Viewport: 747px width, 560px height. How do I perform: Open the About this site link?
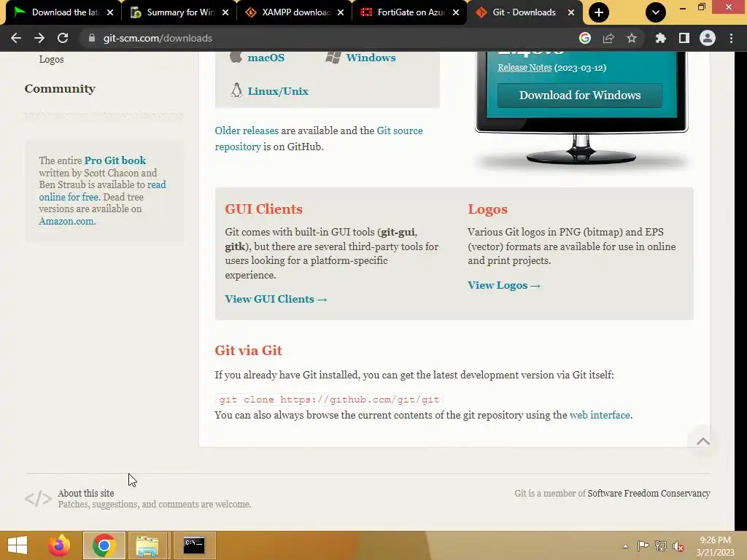(x=86, y=494)
